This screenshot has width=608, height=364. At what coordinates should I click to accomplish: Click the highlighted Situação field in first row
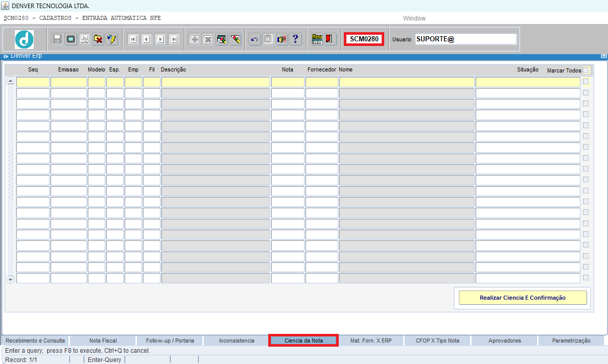tap(528, 82)
